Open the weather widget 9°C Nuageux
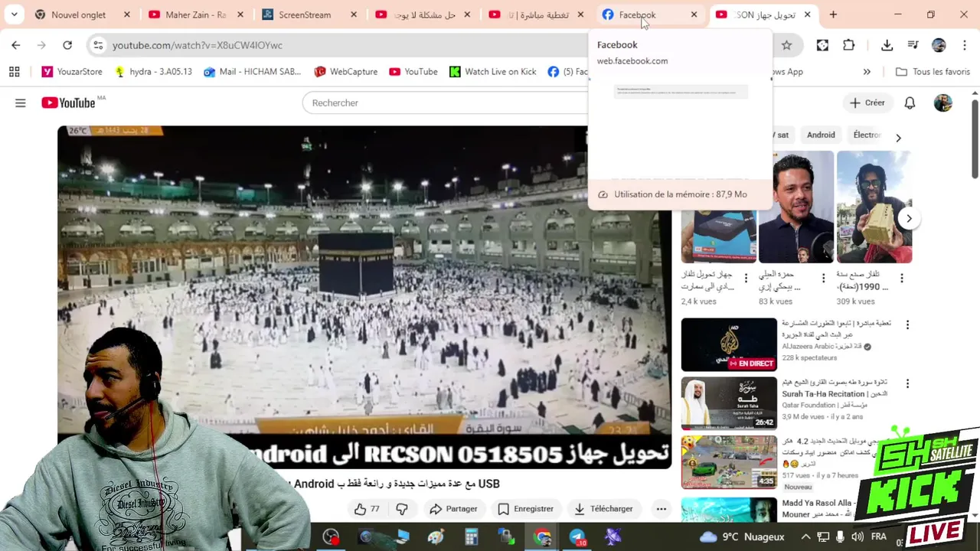Viewport: 980px width, 551px height. [x=743, y=537]
